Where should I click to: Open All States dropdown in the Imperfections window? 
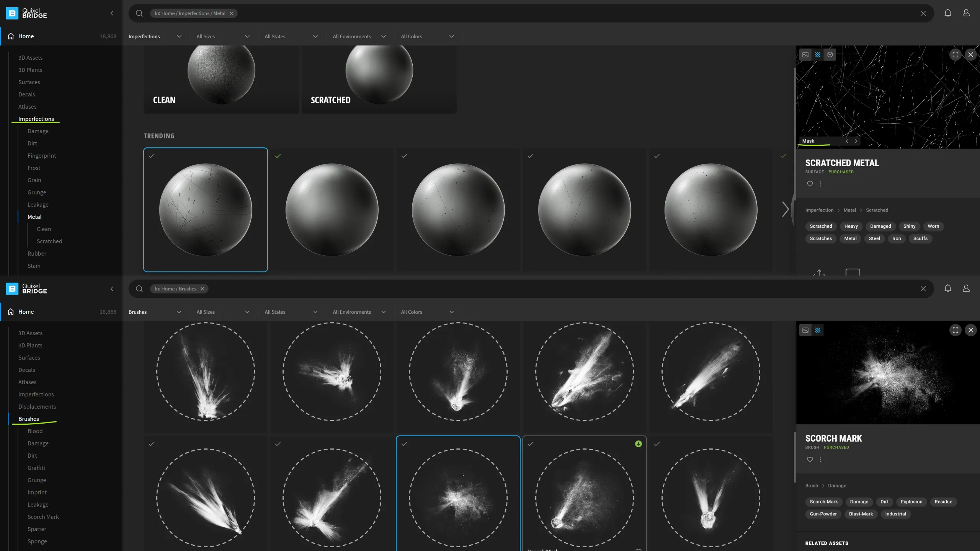(291, 37)
